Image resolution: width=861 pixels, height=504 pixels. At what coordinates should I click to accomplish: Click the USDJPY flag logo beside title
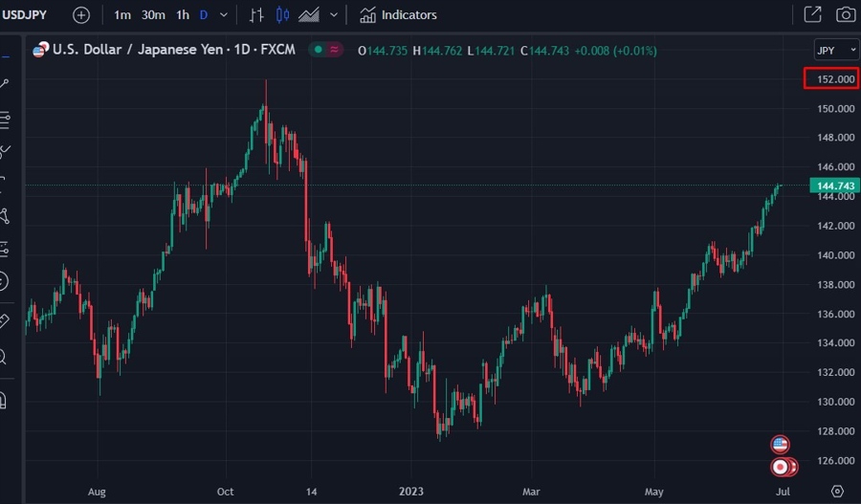tap(40, 50)
